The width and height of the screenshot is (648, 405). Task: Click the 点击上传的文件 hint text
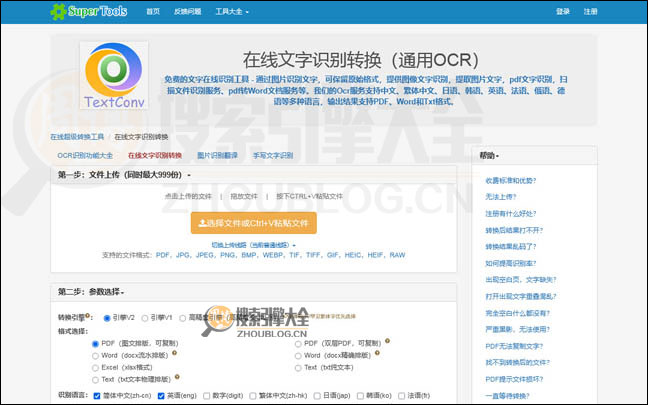coord(188,196)
